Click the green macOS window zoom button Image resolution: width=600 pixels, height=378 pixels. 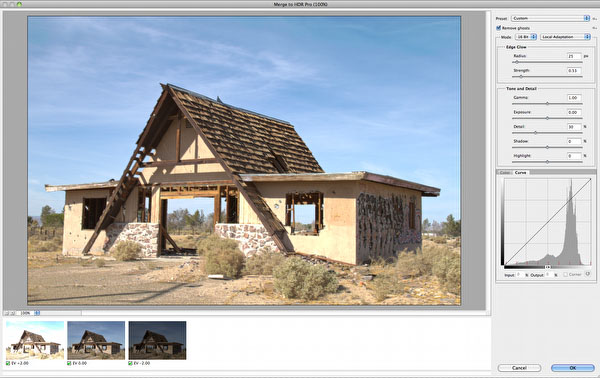point(19,4)
